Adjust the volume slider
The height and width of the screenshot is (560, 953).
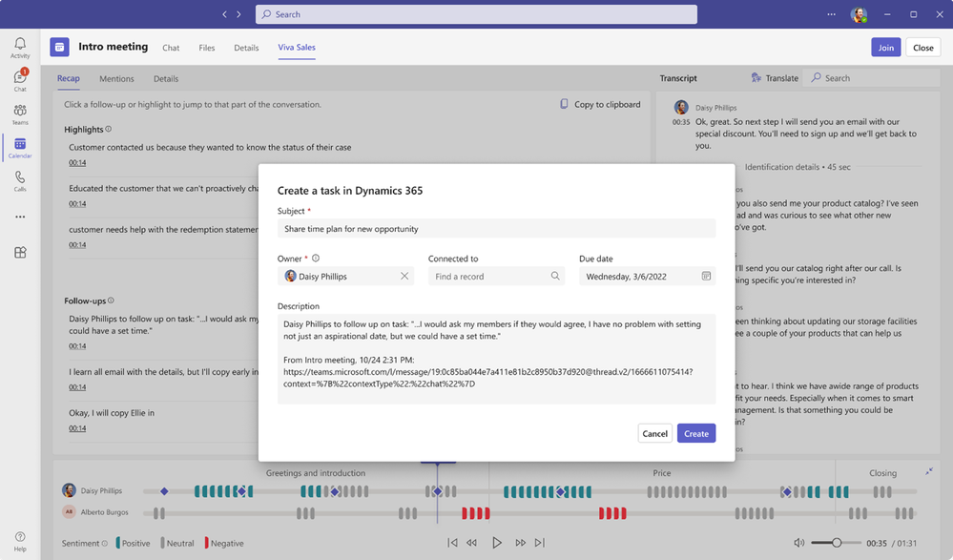click(837, 543)
